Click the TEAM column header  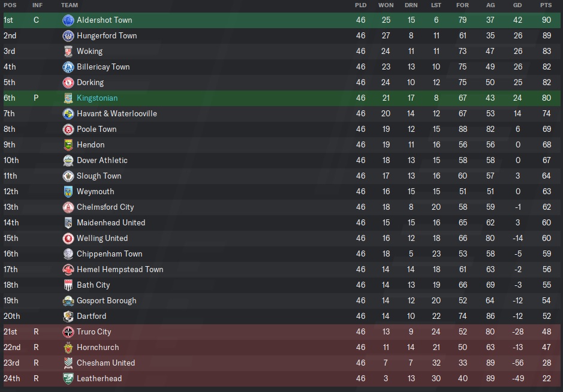(70, 5)
